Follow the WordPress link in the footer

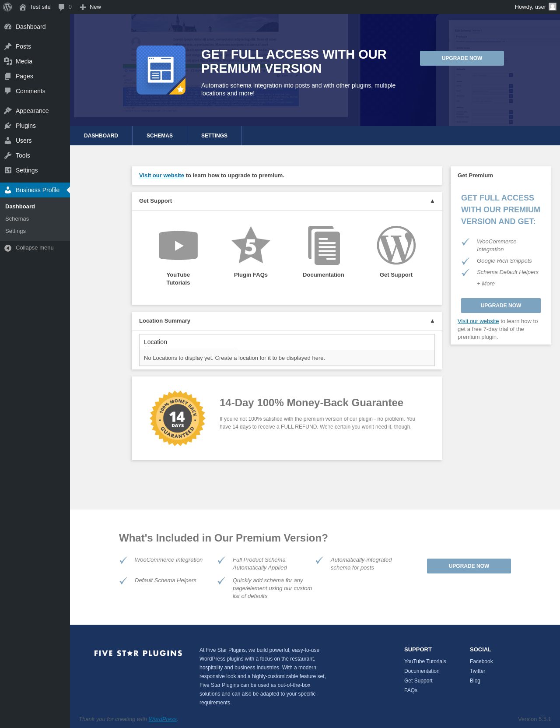pyautogui.click(x=163, y=719)
